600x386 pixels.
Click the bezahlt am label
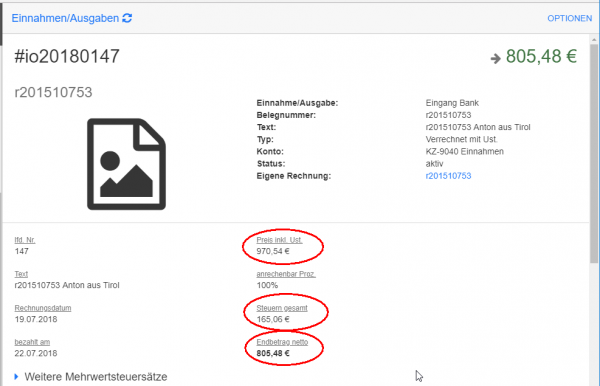(x=32, y=342)
